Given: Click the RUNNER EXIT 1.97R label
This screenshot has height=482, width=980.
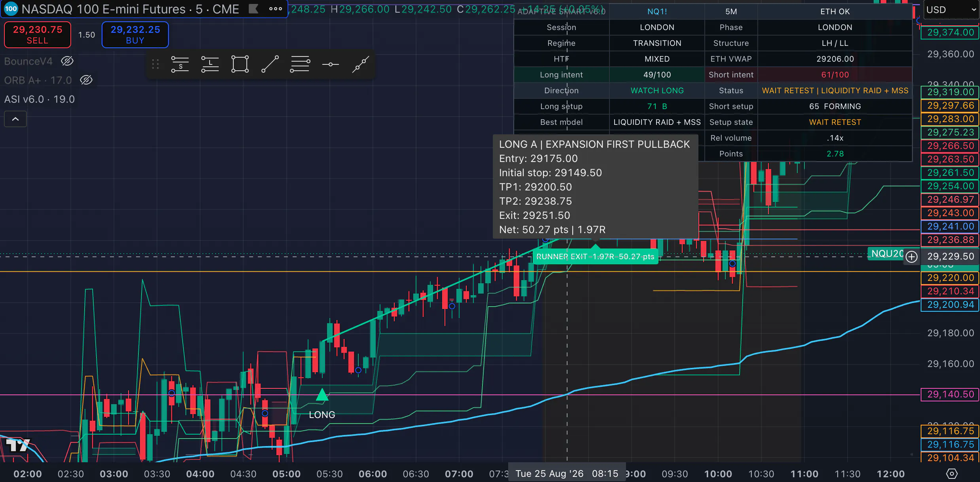Looking at the screenshot, I should pos(595,257).
